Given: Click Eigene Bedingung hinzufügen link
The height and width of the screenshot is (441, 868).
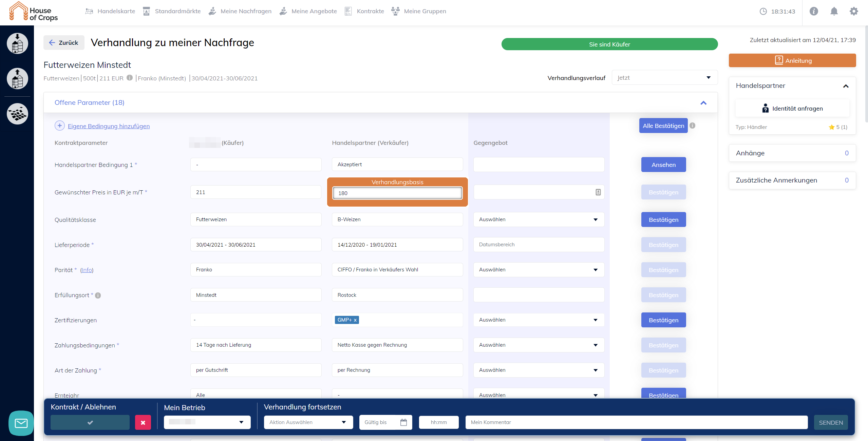Looking at the screenshot, I should coord(109,126).
